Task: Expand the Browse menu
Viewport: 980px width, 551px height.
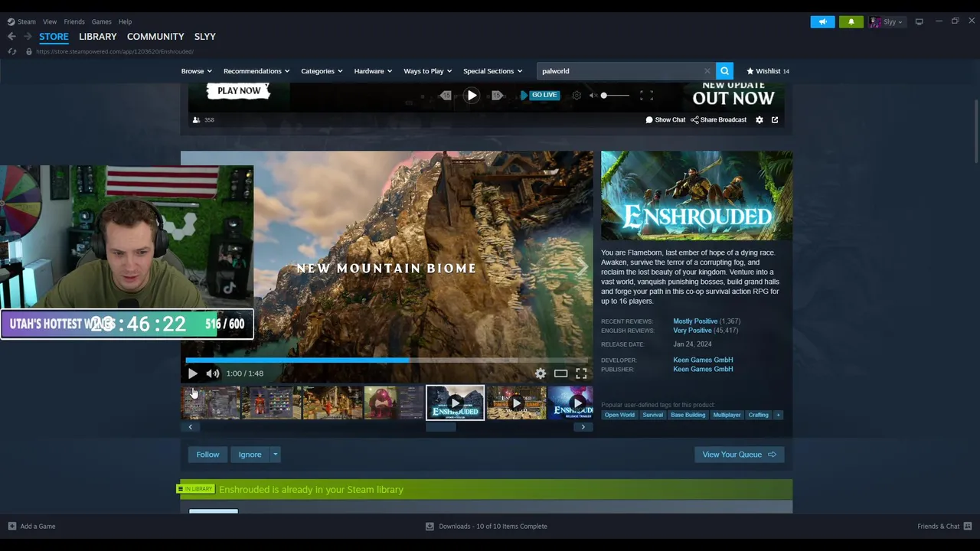Action: pos(197,71)
